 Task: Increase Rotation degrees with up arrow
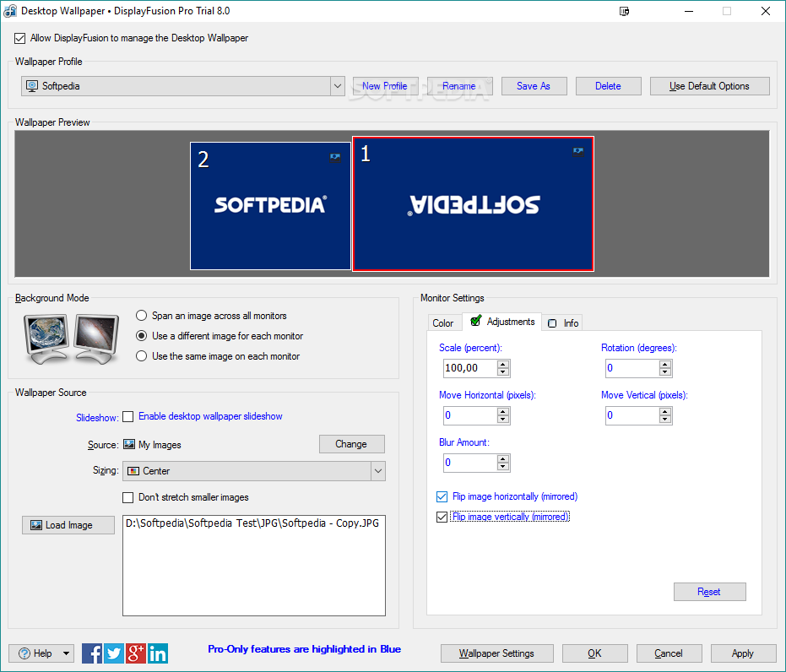coord(664,365)
